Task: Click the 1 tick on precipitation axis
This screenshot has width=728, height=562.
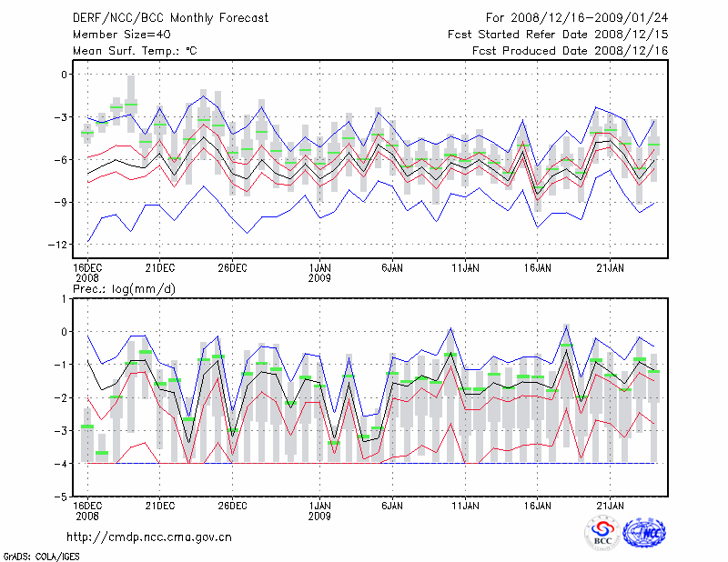Action: click(x=64, y=298)
